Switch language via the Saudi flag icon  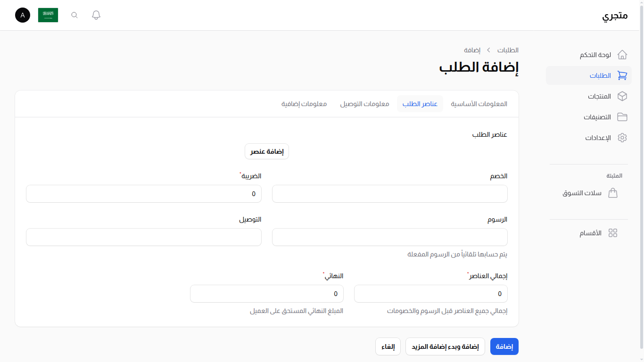pyautogui.click(x=48, y=15)
